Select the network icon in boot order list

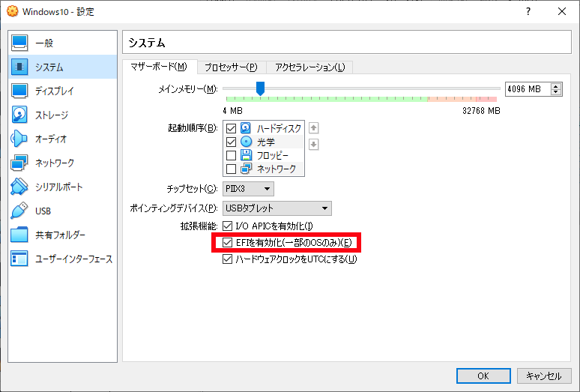pyautogui.click(x=246, y=169)
